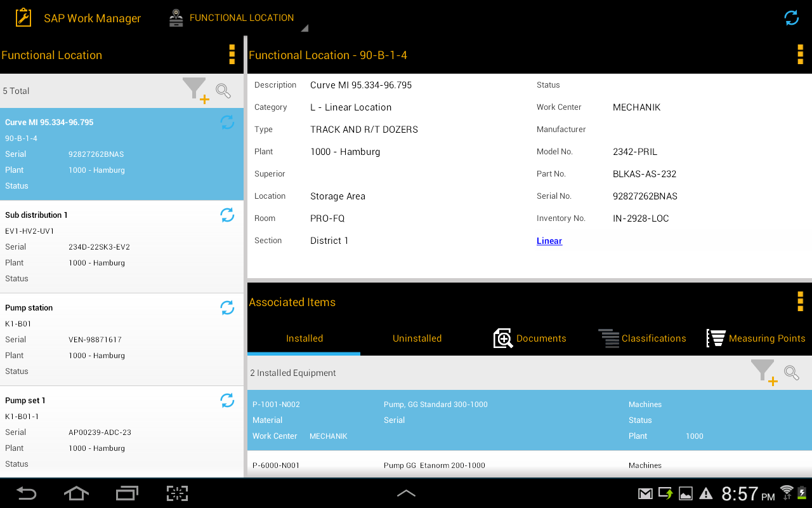Open the Associated Items overflow menu

tap(800, 302)
